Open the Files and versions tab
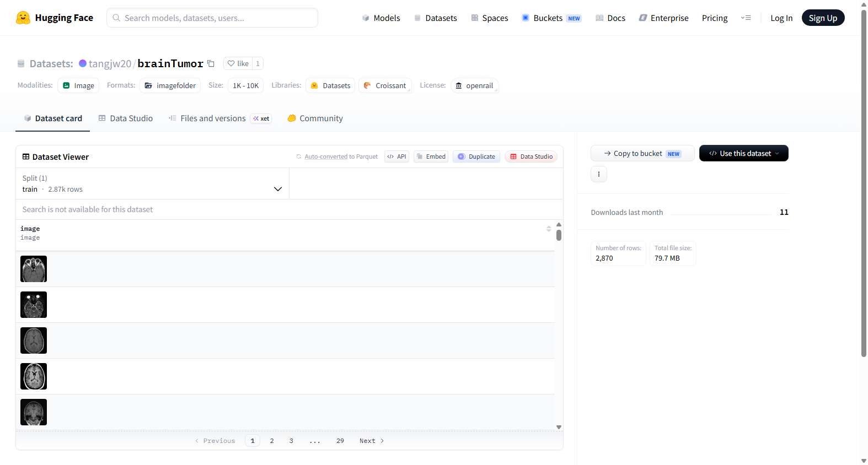Viewport: 868px width, 465px height. pos(220,118)
